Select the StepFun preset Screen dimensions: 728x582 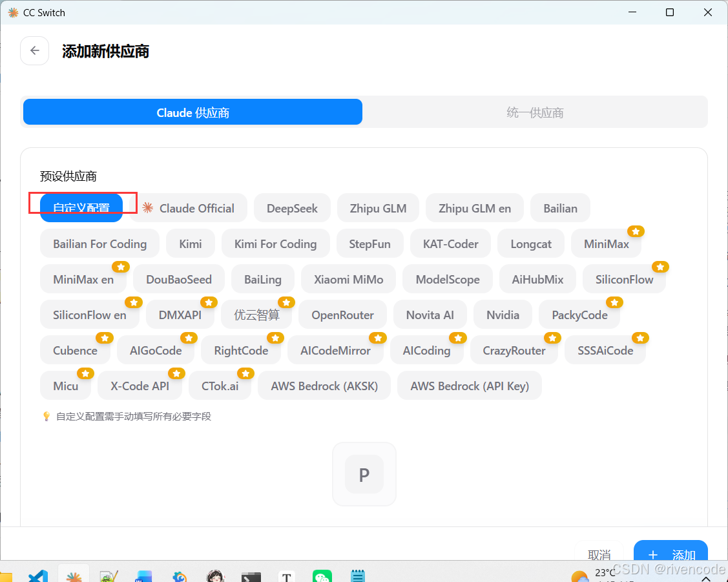click(x=369, y=244)
